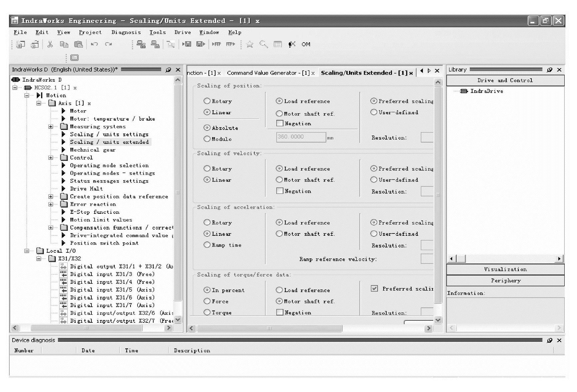Show next editor tabs with right arrow
Image resolution: width=577 pixels, height=392 pixels.
(429, 71)
